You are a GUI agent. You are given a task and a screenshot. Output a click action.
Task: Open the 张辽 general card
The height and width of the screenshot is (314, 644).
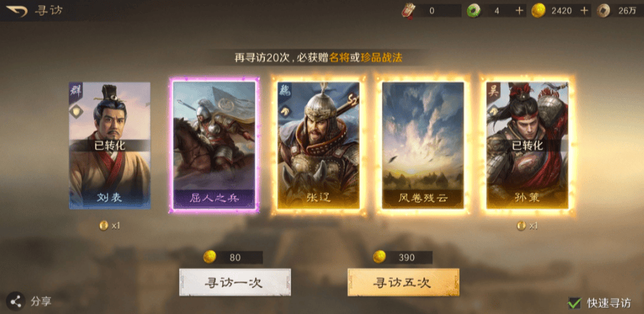click(x=319, y=146)
